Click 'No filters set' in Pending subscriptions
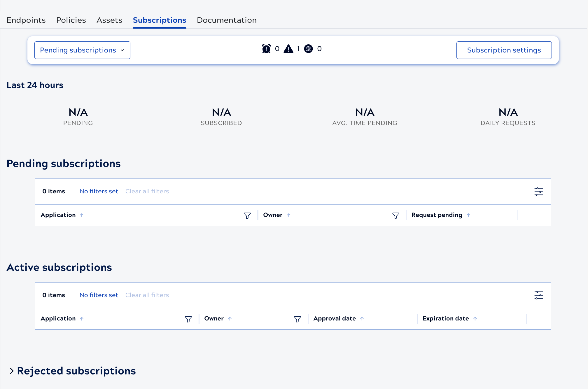 (x=99, y=191)
